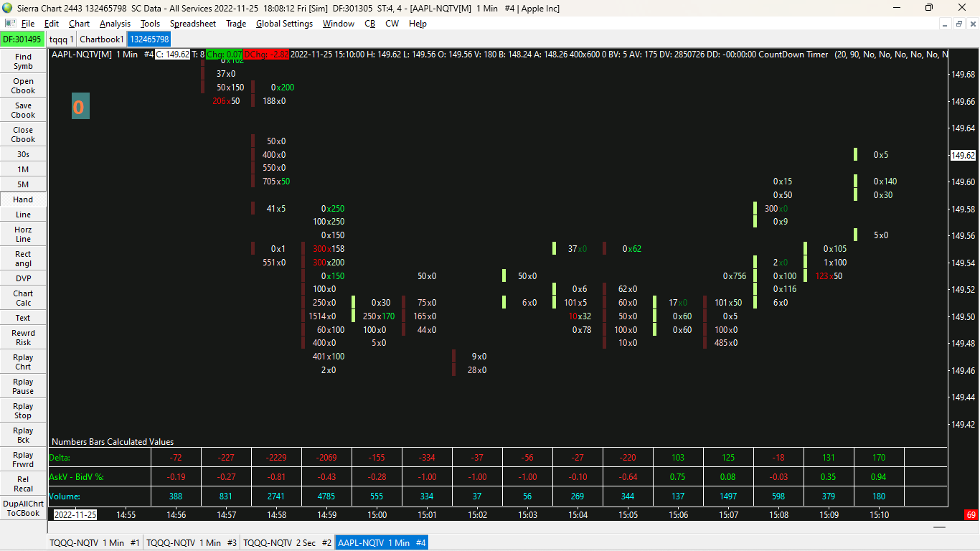The image size is (980, 551).
Task: Click the Rel Recal button
Action: point(23,484)
